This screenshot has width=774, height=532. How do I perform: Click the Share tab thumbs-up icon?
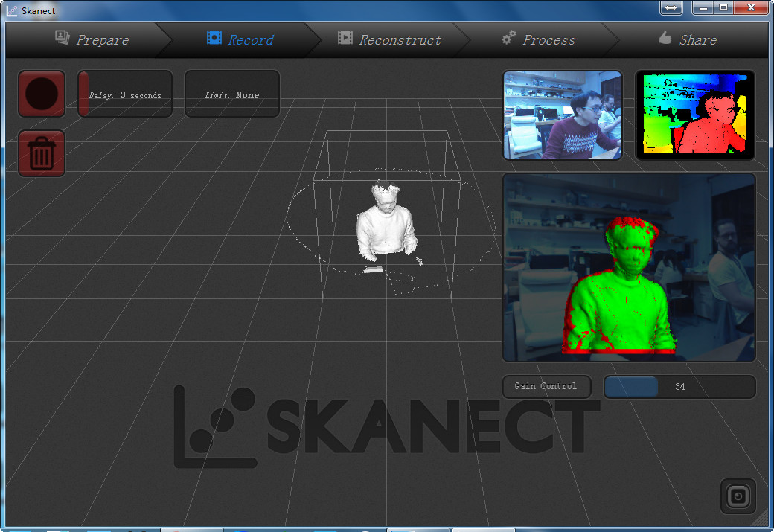tap(665, 37)
